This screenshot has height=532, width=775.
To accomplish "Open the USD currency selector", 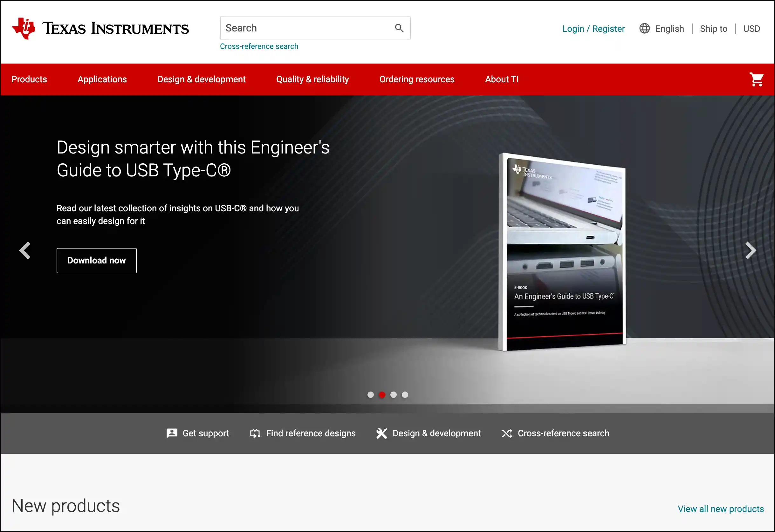I will pyautogui.click(x=751, y=29).
